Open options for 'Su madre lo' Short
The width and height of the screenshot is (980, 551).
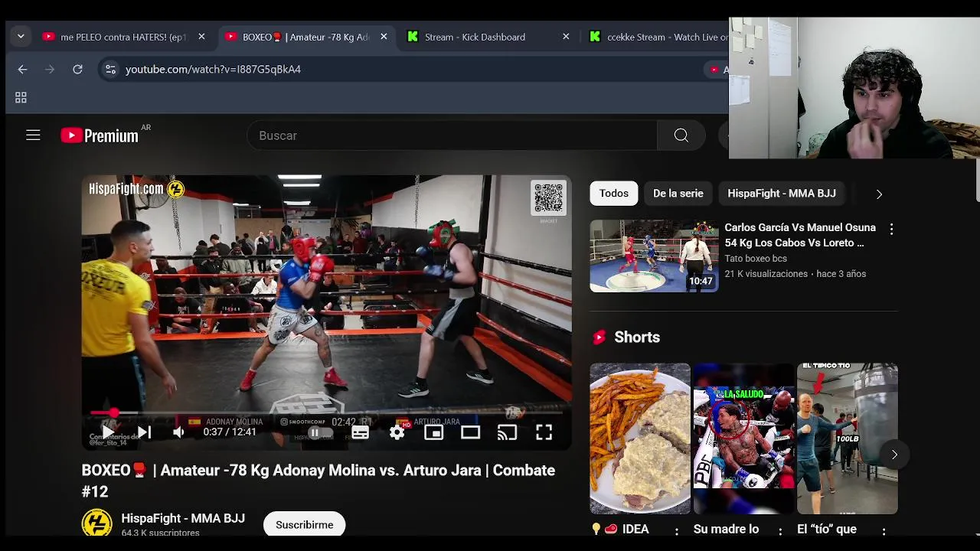[x=780, y=531]
